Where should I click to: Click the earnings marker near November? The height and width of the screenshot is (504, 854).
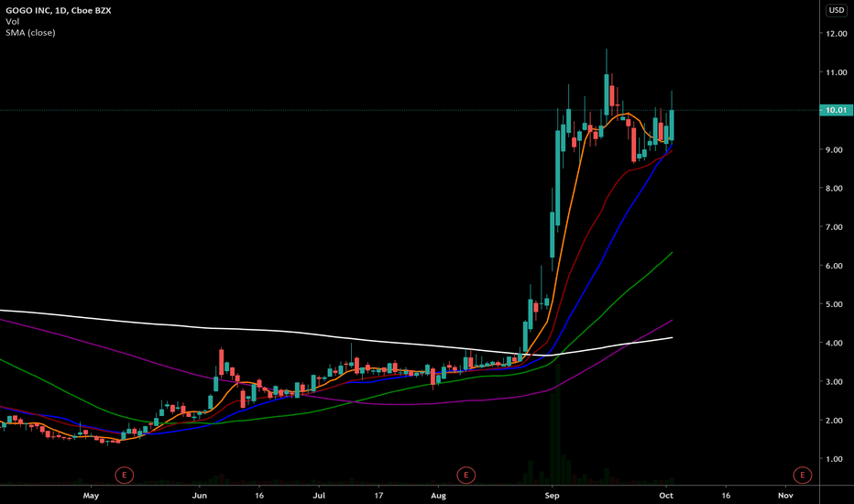[803, 475]
